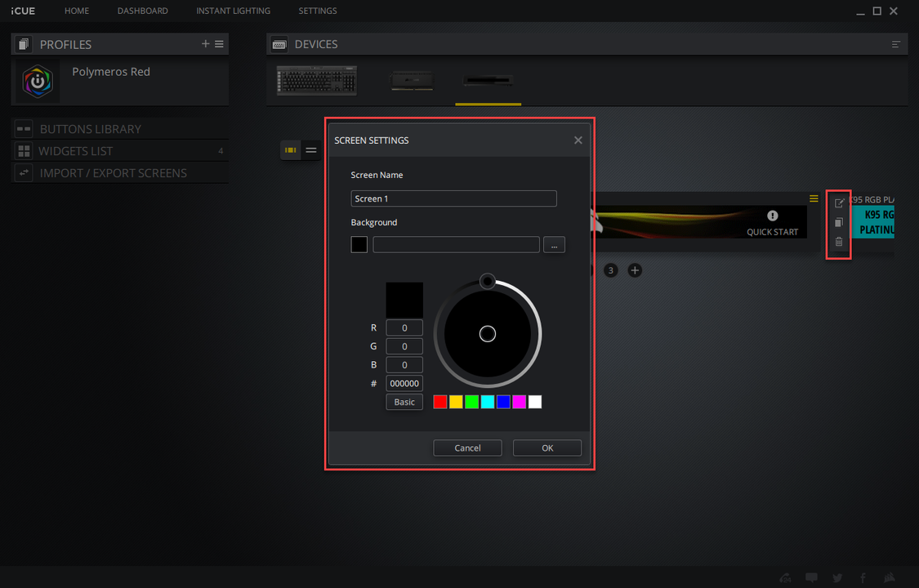Open the Dashboard menu tab
Screen dimensions: 919x588
[142, 11]
